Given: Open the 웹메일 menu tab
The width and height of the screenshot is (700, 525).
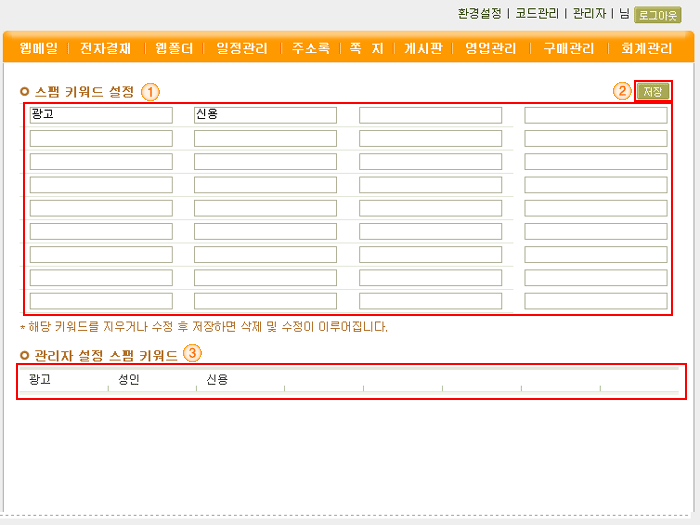Looking at the screenshot, I should click(x=39, y=48).
